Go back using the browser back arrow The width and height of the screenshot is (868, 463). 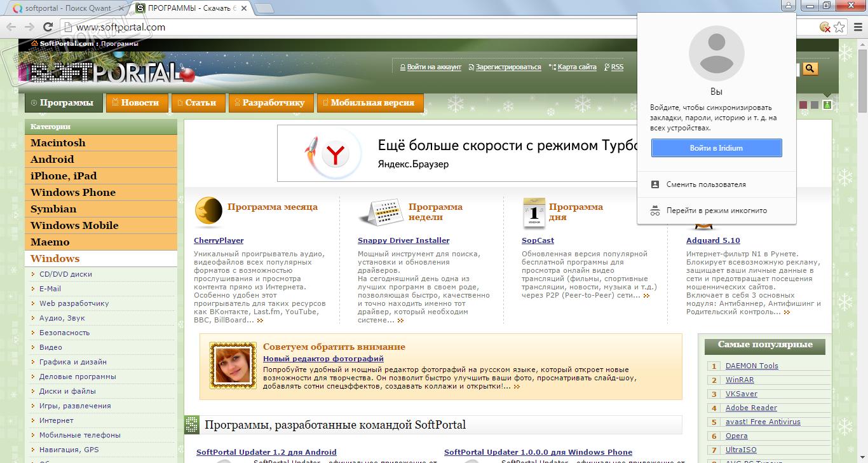click(11, 27)
